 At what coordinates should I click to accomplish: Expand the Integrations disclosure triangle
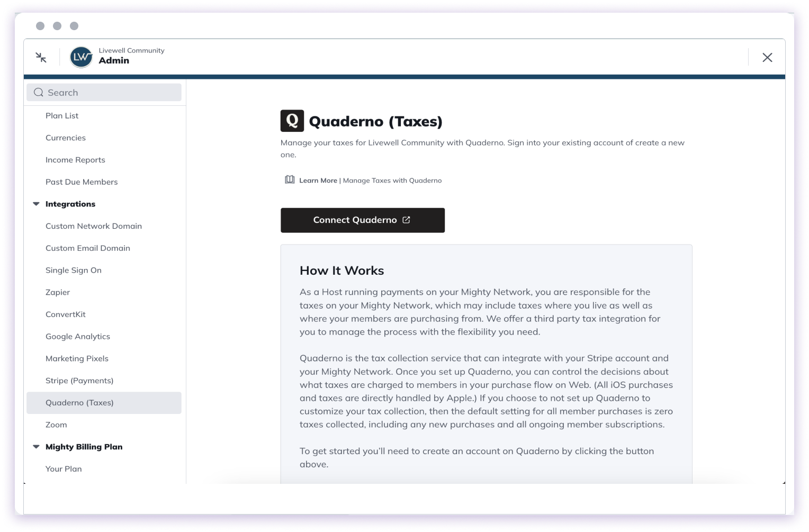(x=35, y=203)
